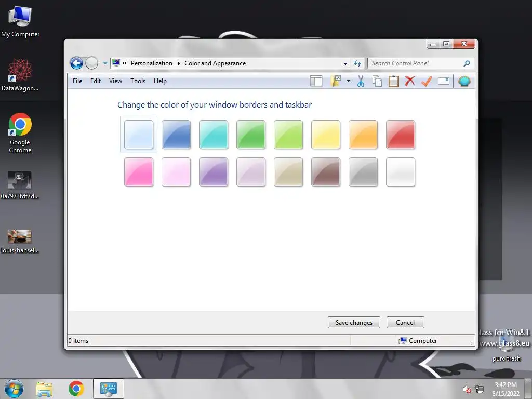Click the blue shell icon in toolbar
The image size is (532, 399).
click(464, 81)
